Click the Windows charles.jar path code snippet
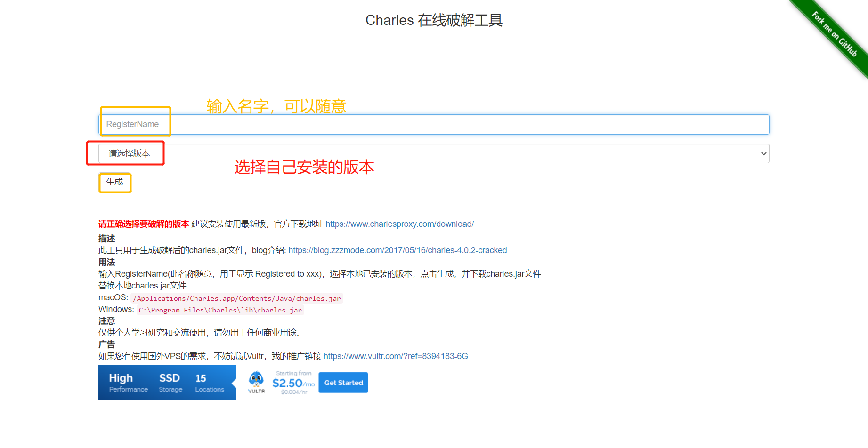This screenshot has width=868, height=448. (x=219, y=310)
